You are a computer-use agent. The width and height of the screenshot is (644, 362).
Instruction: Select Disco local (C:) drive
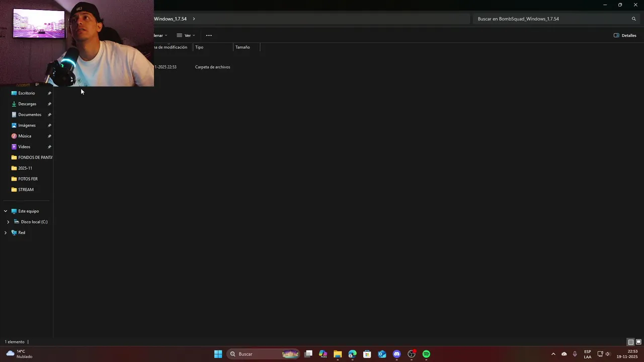[x=34, y=222]
